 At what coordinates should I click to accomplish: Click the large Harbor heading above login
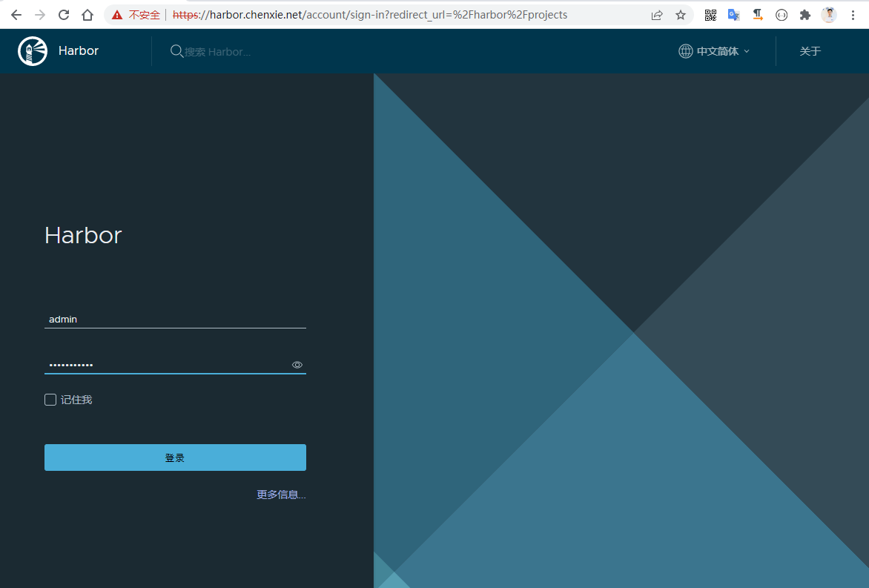[x=83, y=235]
